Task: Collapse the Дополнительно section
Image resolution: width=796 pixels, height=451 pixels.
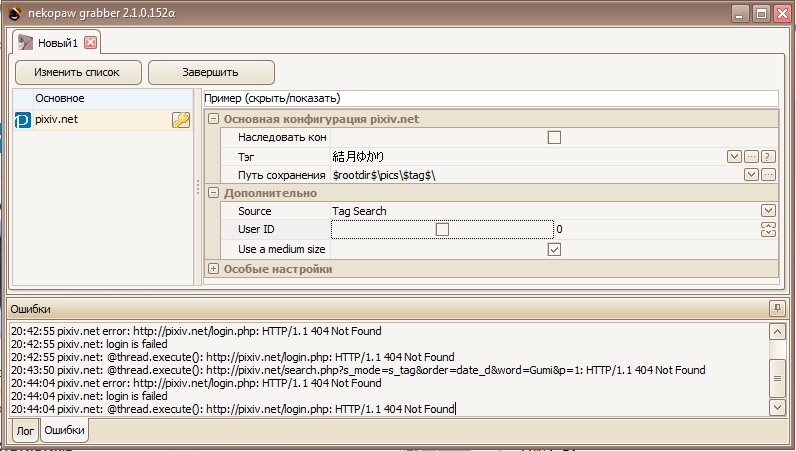Action: coord(214,193)
